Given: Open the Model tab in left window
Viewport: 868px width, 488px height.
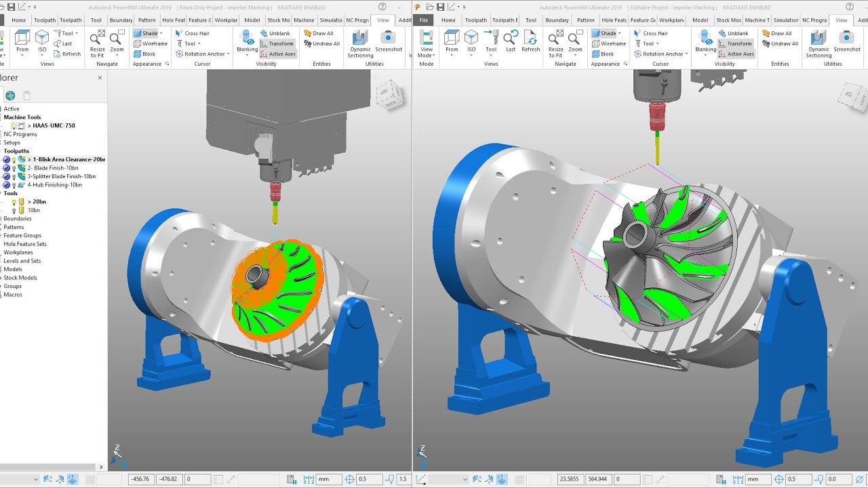Looking at the screenshot, I should (252, 20).
